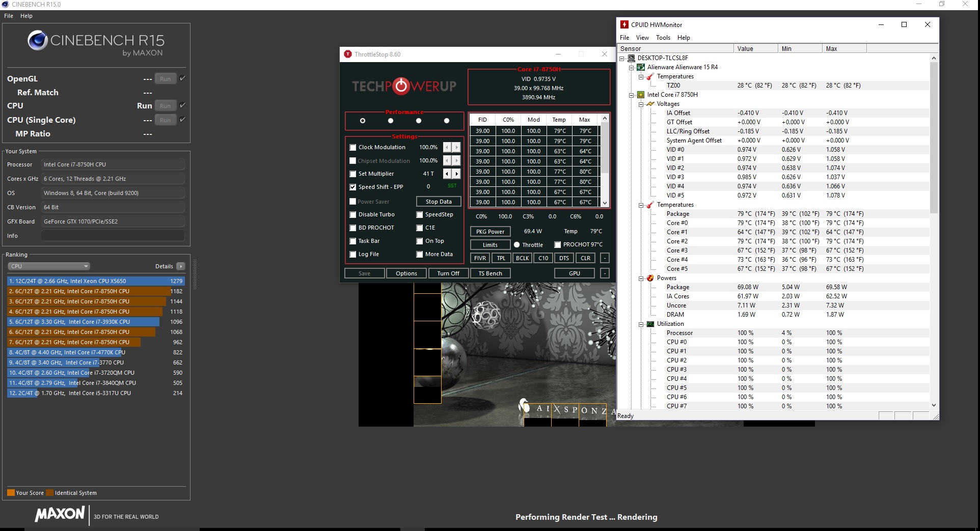The height and width of the screenshot is (531, 980).
Task: Open HWMonitor File menu
Action: (624, 38)
